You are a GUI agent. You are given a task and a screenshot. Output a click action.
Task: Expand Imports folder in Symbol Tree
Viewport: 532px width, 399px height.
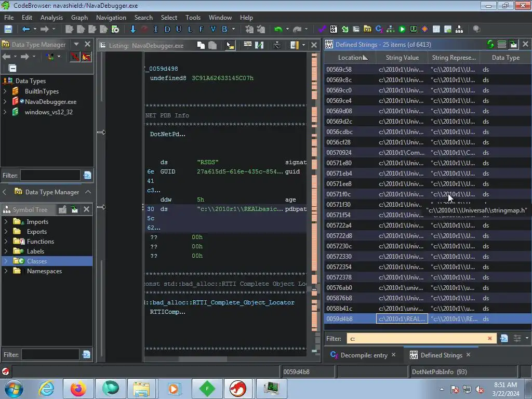(x=6, y=221)
